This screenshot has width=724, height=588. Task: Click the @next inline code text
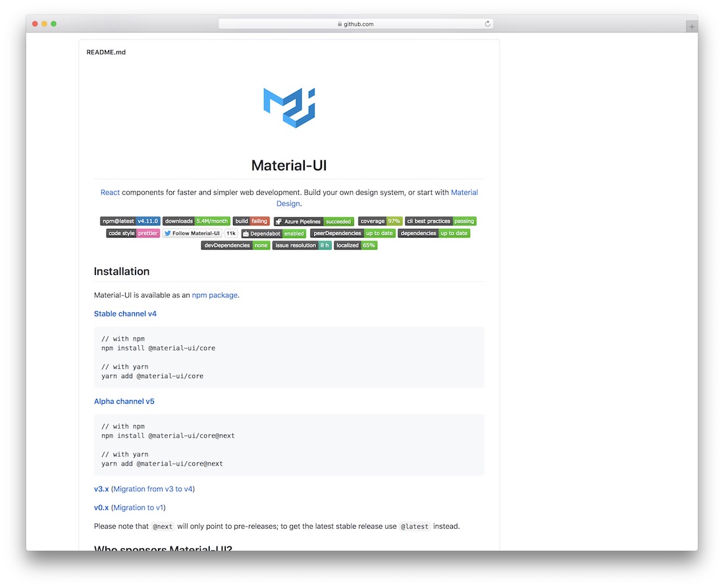coord(163,526)
